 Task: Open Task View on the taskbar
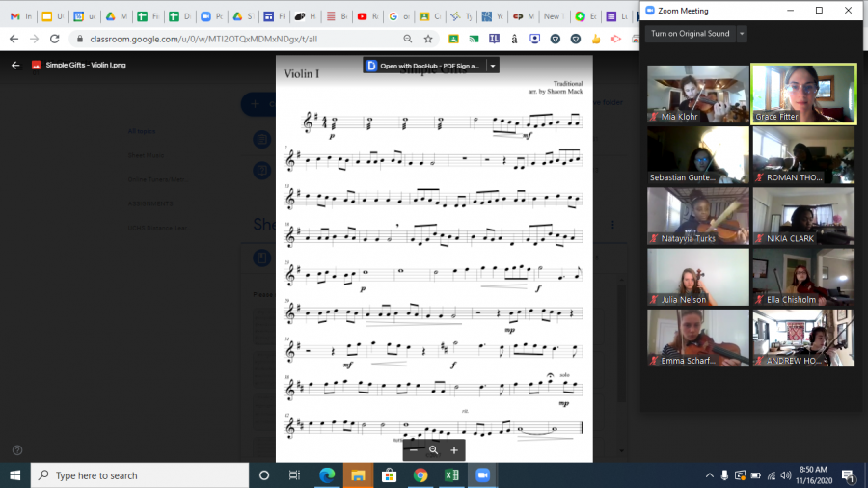click(x=294, y=475)
